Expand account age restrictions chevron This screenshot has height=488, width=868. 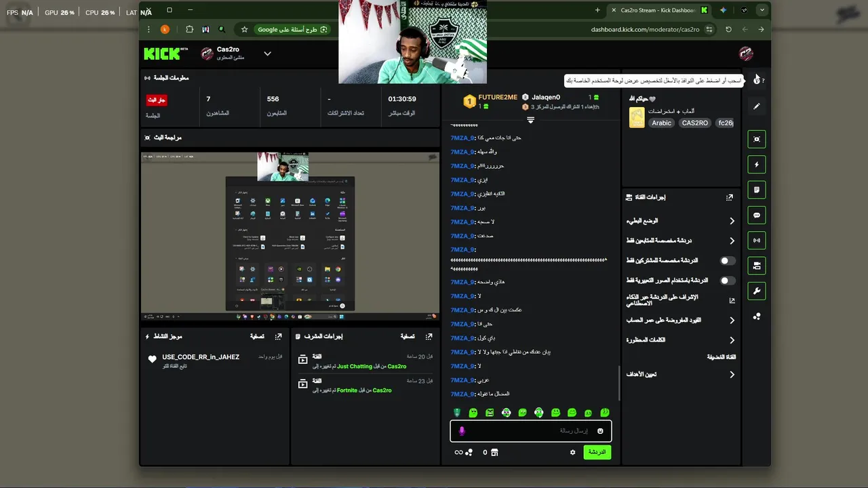(x=732, y=320)
